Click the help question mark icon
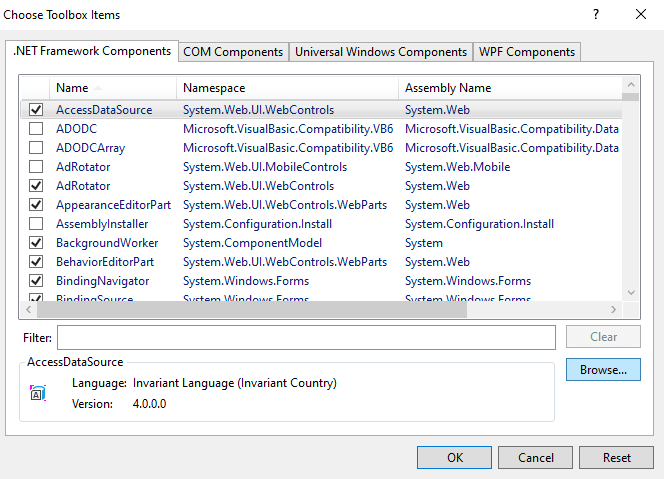This screenshot has height=479, width=664. 596,14
